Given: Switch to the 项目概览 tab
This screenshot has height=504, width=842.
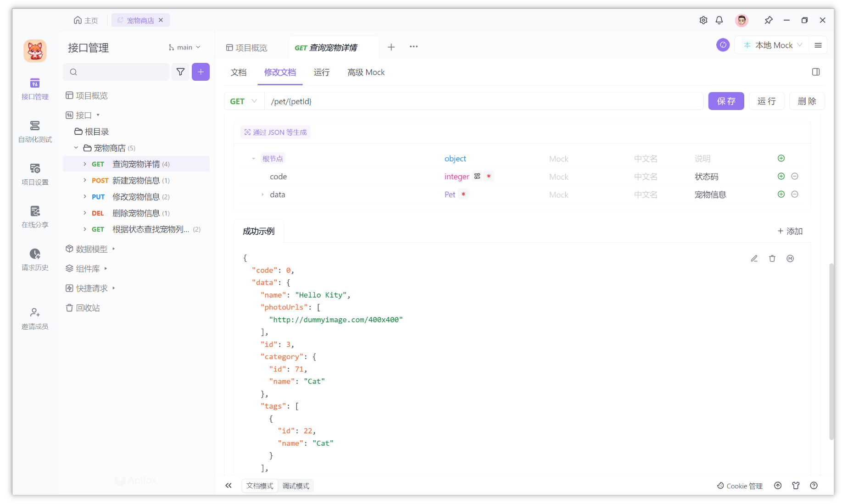Looking at the screenshot, I should (250, 47).
